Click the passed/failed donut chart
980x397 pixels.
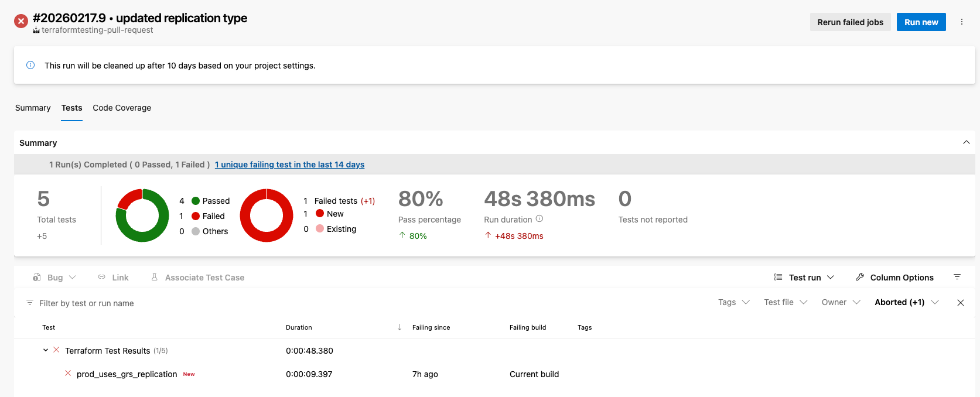coord(142,215)
